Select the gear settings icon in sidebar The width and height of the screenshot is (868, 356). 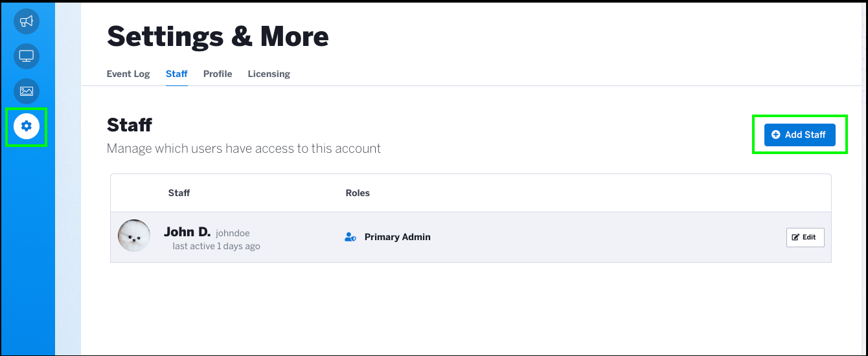(x=27, y=126)
